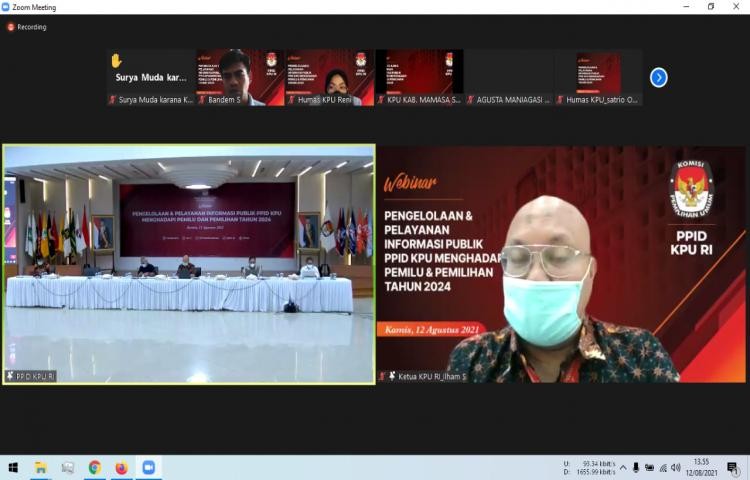Image resolution: width=750 pixels, height=480 pixels.
Task: Open File Explorer from the taskbar
Action: [41, 467]
